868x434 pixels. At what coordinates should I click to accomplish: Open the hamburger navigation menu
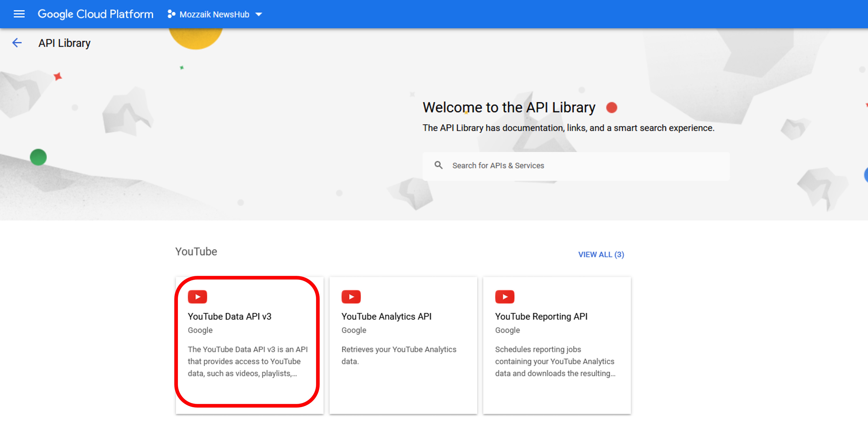tap(19, 14)
